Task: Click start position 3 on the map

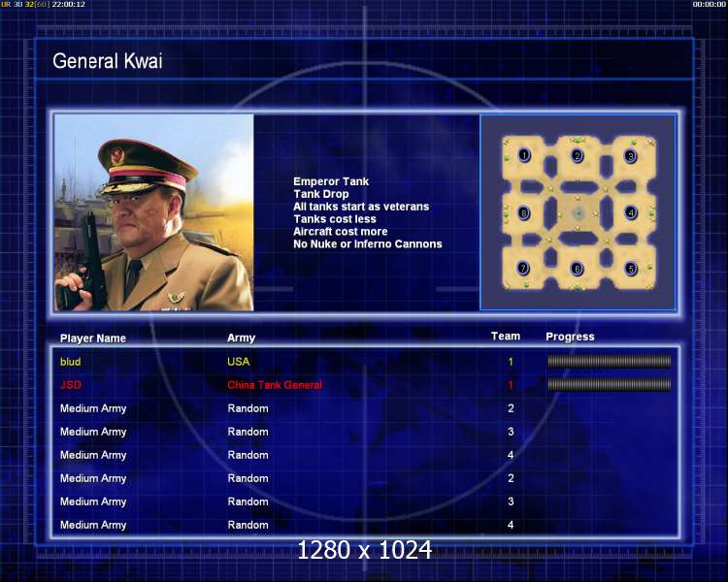Action: point(631,156)
